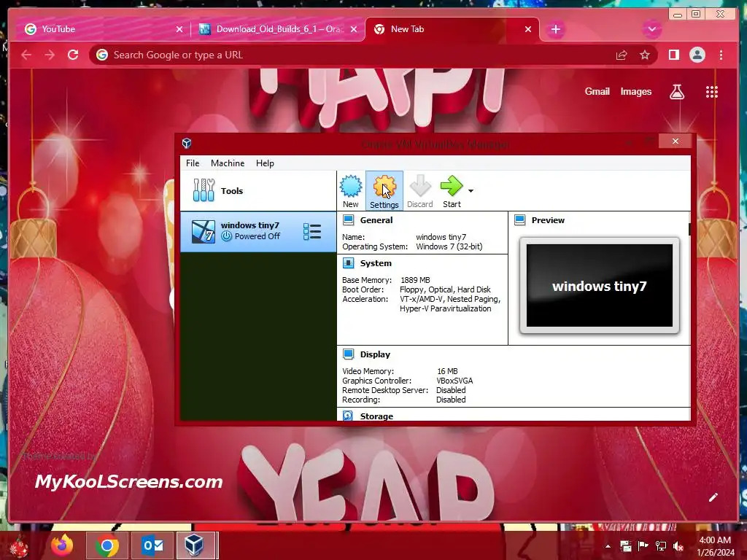The height and width of the screenshot is (560, 747).
Task: Open the Chrome profile avatar
Action: [697, 55]
